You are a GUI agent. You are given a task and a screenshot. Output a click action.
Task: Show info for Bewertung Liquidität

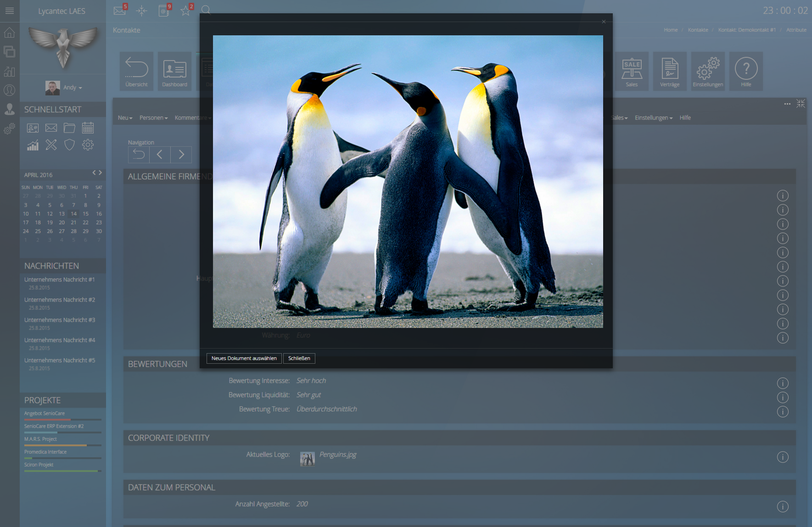783,397
